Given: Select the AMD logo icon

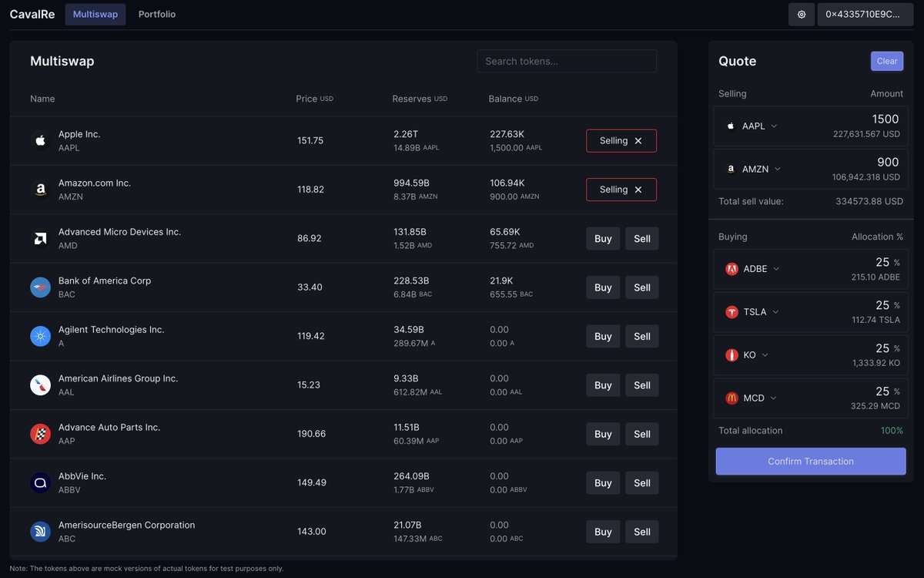Looking at the screenshot, I should click(x=40, y=237).
